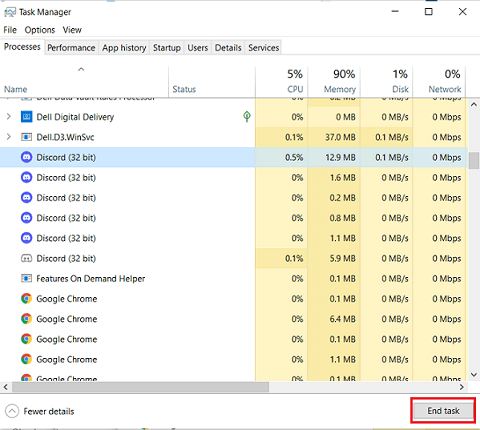Sort by the Disk column header

387,81
